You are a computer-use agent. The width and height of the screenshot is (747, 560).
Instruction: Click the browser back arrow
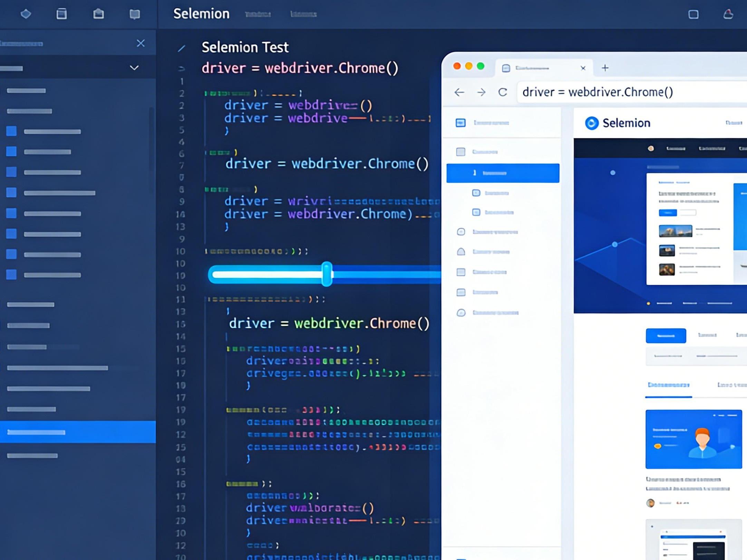[459, 92]
